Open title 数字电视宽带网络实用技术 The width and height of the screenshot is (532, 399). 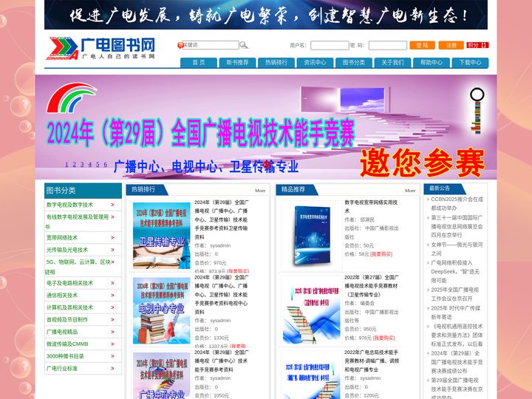371,206
